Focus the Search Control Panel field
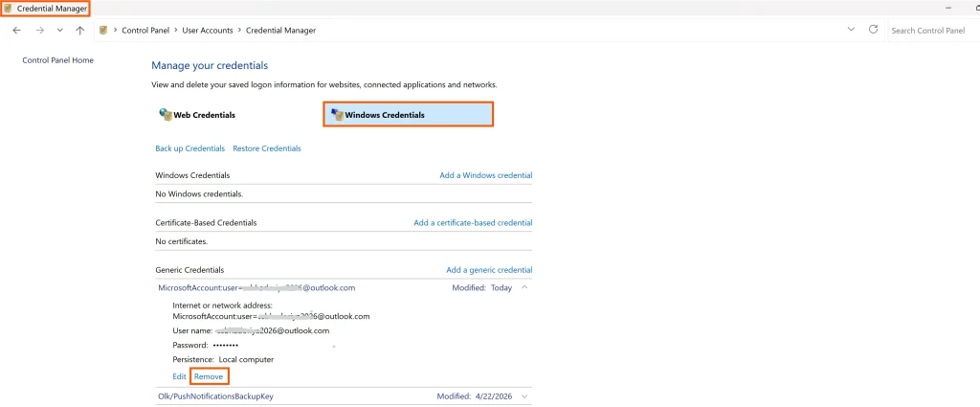The image size is (980, 407). coord(934,30)
